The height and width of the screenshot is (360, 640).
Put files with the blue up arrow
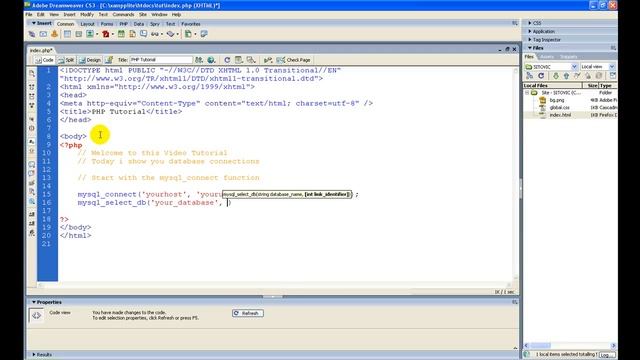tap(566, 76)
